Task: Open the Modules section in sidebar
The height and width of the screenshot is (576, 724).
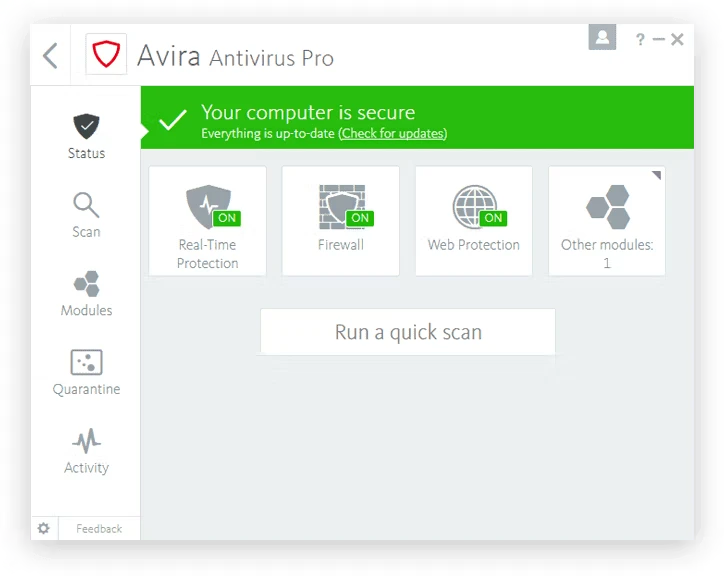Action: [x=86, y=294]
